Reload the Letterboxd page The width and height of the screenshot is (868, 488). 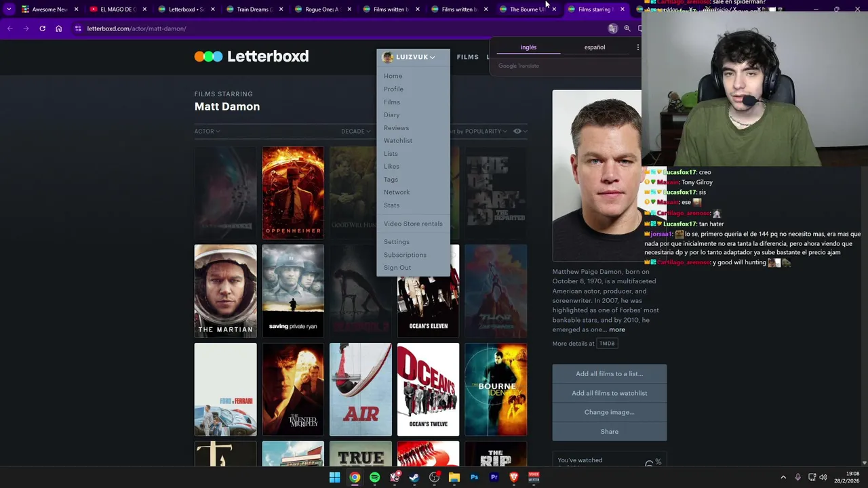42,28
